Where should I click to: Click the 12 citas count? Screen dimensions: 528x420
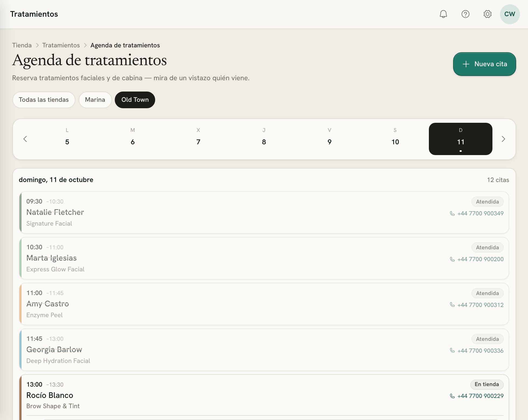[x=498, y=180]
